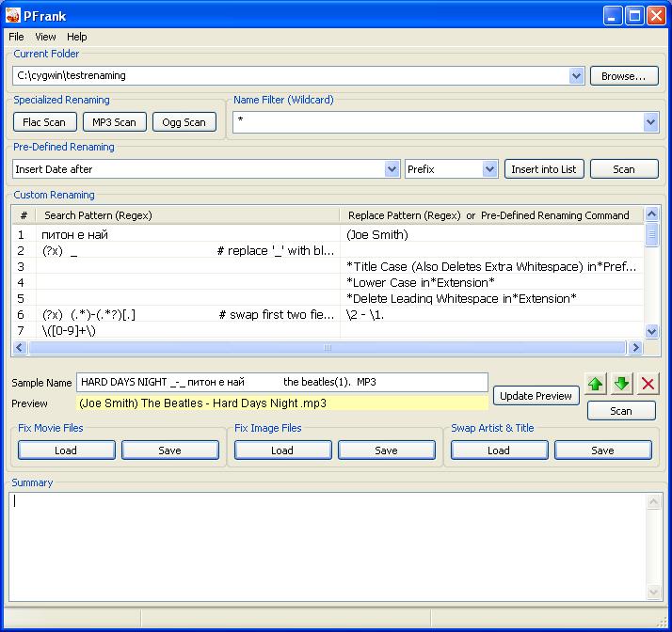Click the Update Preview button
Screen dimensions: 672x632
click(536, 396)
